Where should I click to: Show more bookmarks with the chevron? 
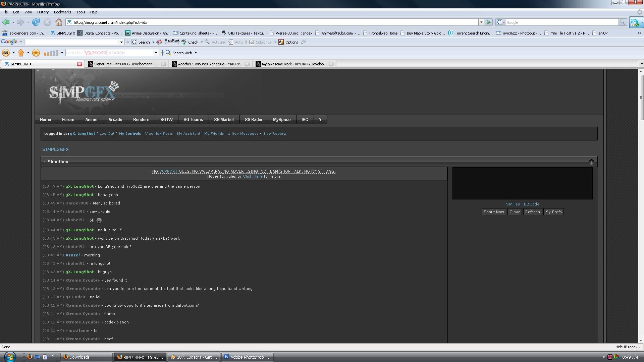[639, 33]
